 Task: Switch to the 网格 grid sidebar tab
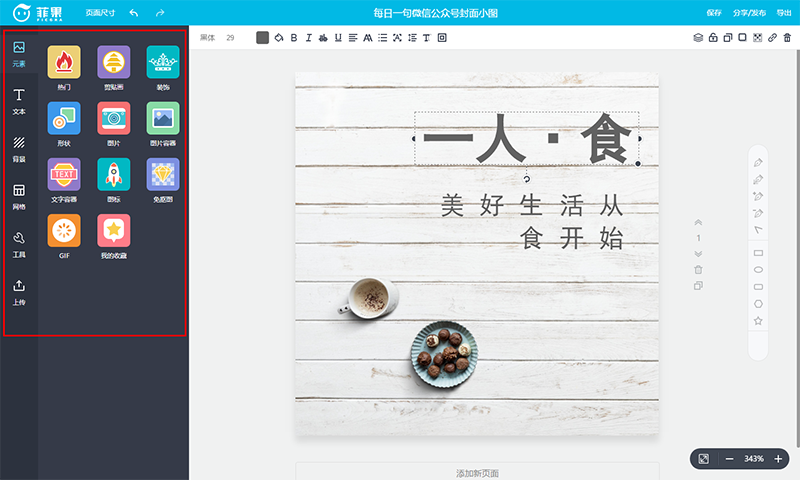[19, 197]
